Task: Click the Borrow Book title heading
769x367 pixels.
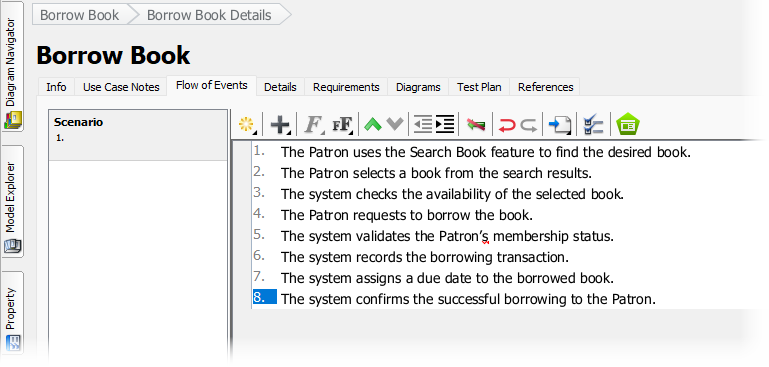Action: 113,55
